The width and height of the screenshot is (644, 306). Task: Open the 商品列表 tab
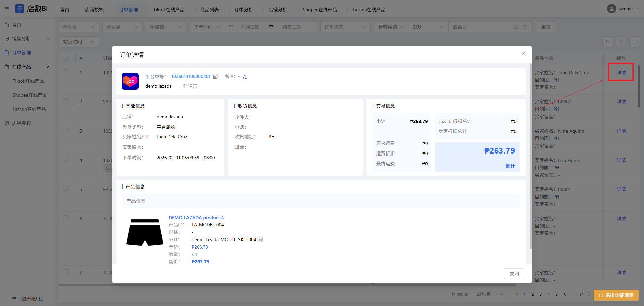(209, 10)
